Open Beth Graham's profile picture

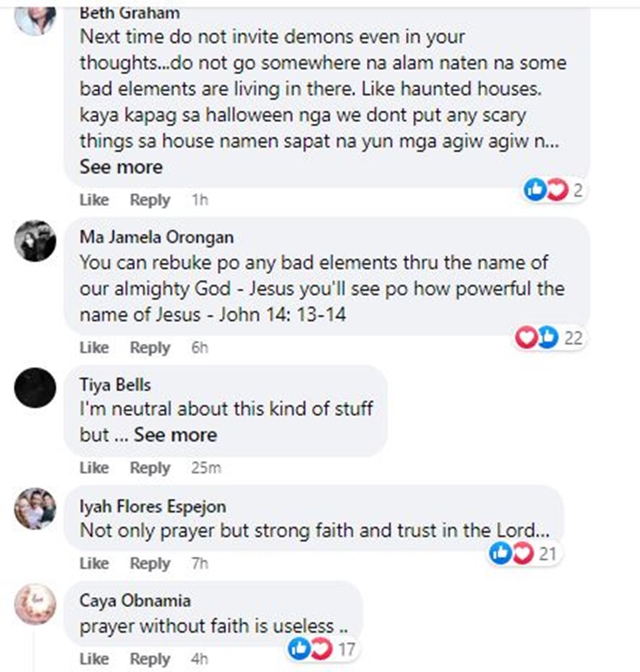(x=35, y=16)
